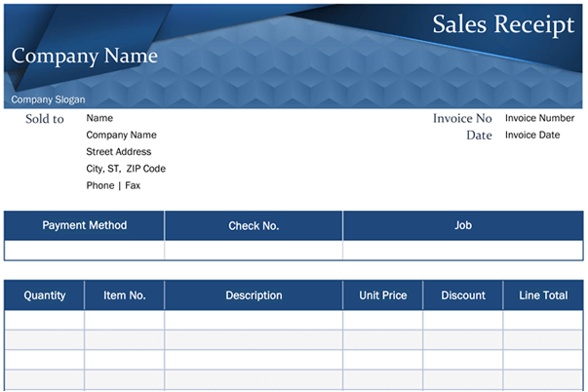Viewport: 588px width, 392px height.
Task: Click the Company Slogan placeholder
Action: pos(48,99)
